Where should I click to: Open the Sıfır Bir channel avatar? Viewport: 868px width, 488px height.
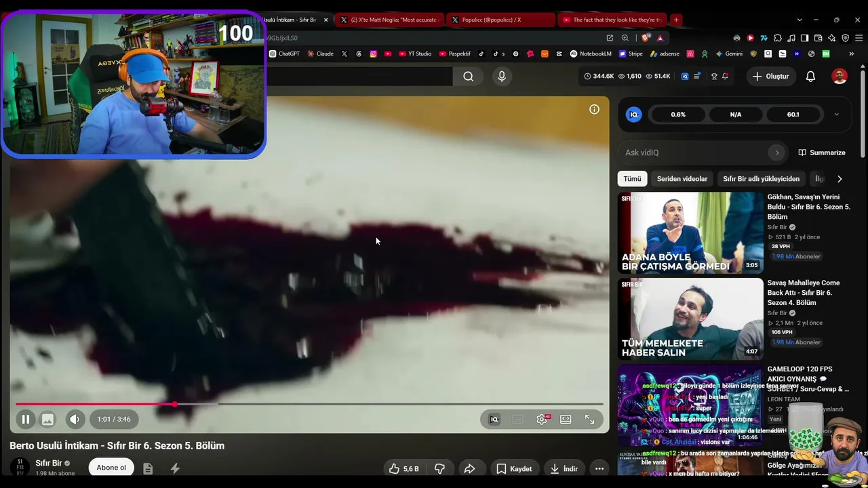[x=20, y=468]
